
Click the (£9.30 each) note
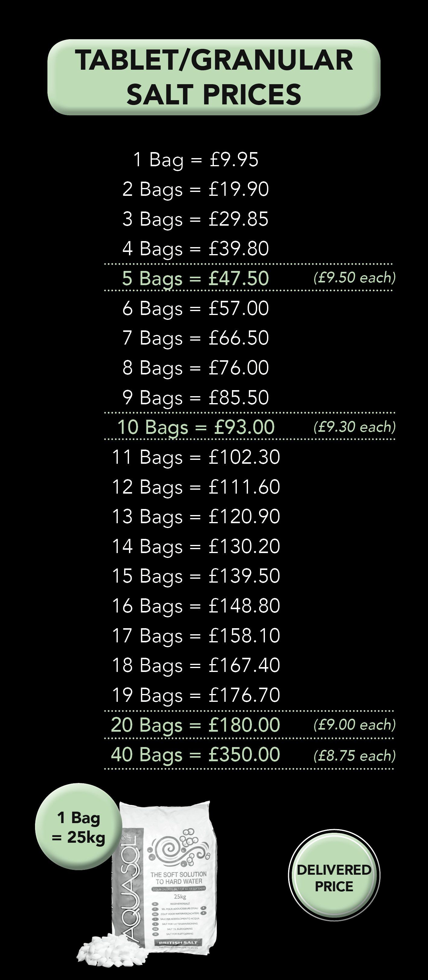pos(355,427)
